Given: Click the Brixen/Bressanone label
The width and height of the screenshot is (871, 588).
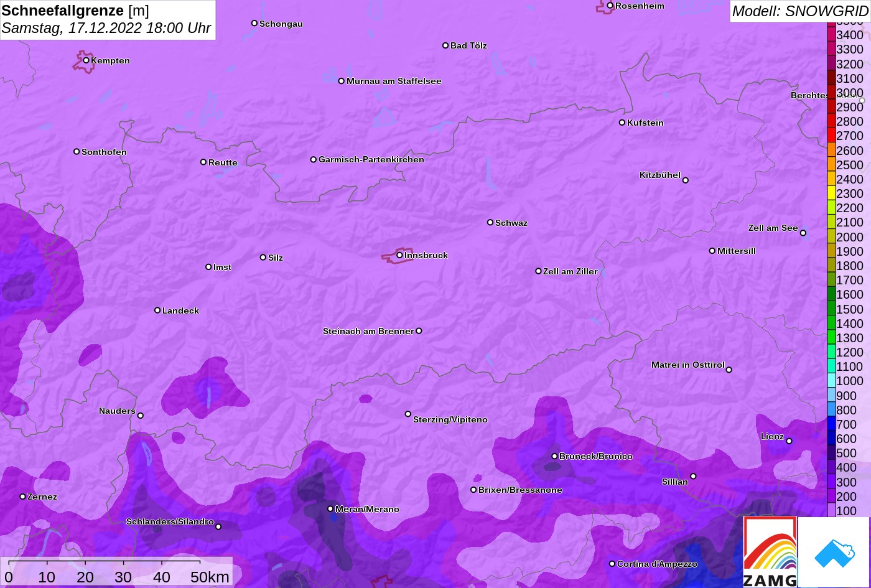Looking at the screenshot, I should (x=520, y=490).
